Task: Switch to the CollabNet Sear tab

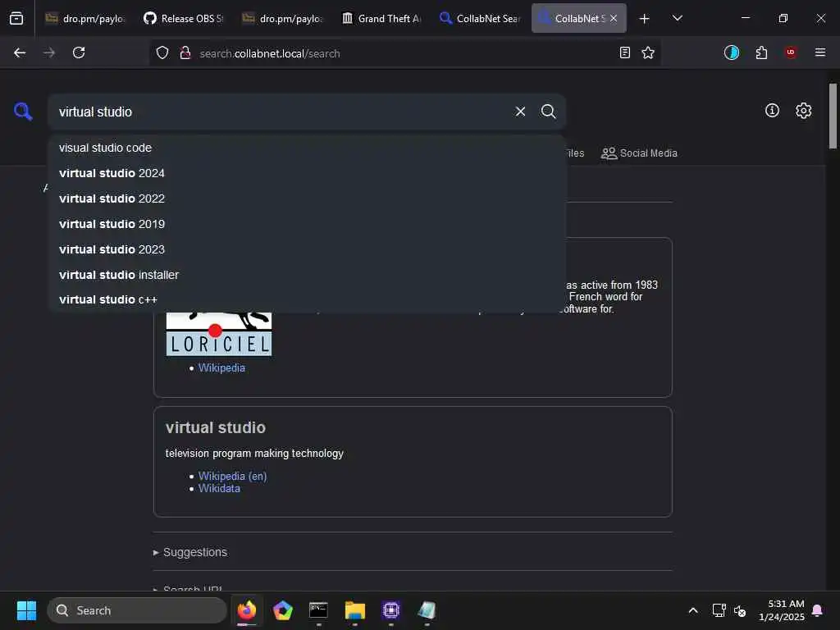Action: tap(480, 18)
